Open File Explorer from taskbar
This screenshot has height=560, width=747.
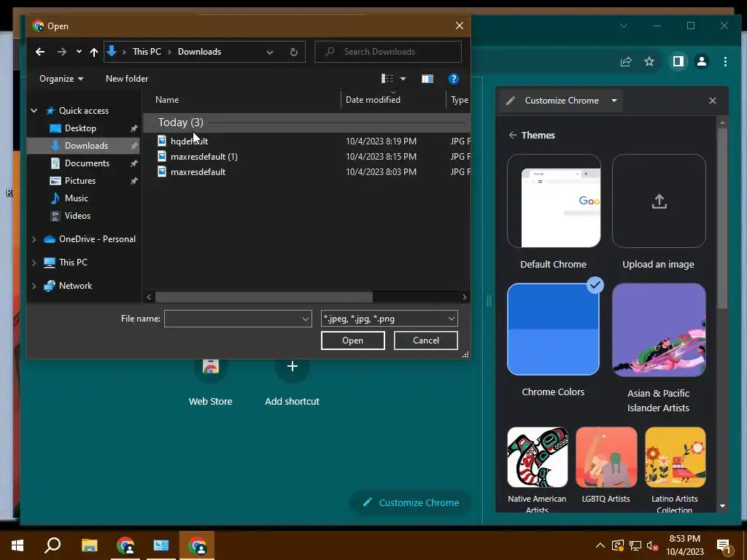coord(89,545)
